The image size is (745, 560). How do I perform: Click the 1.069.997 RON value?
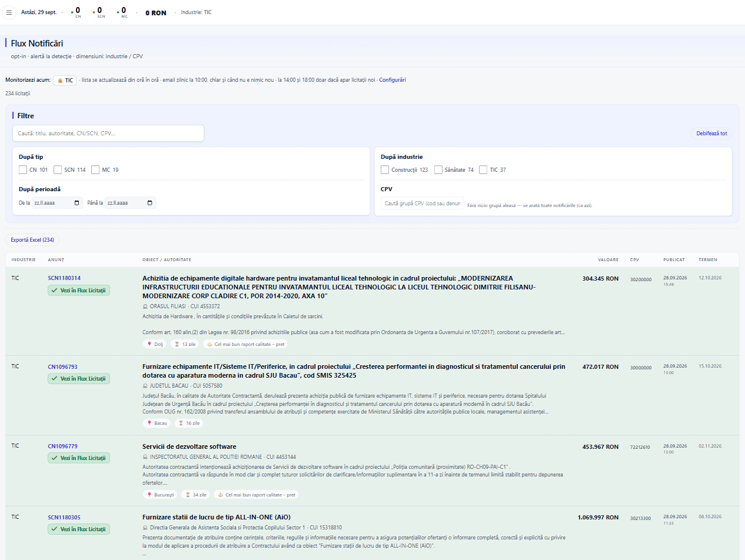[x=598, y=518]
